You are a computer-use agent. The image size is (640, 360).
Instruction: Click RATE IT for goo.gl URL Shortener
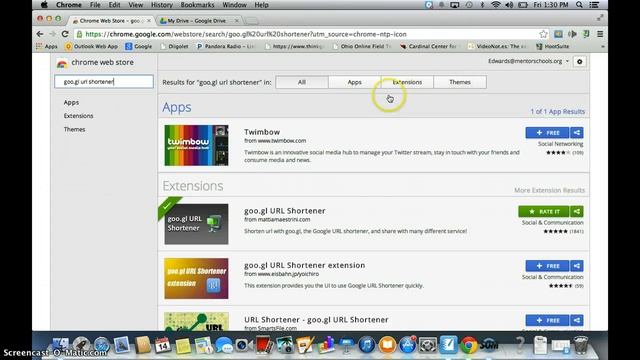click(544, 211)
